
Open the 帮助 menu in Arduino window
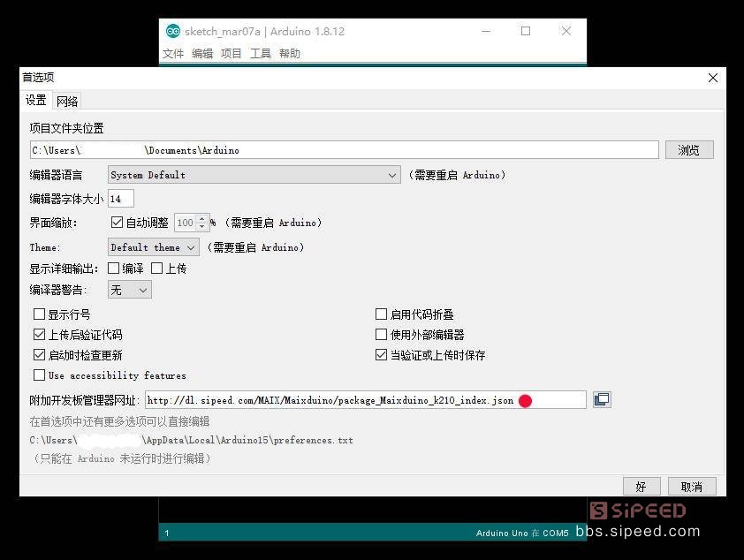(x=290, y=54)
